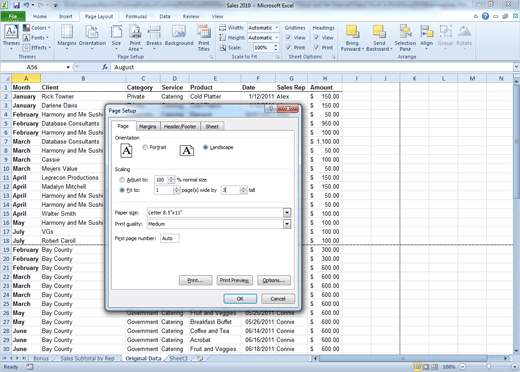Click the OK button
520x372 pixels.
click(240, 299)
